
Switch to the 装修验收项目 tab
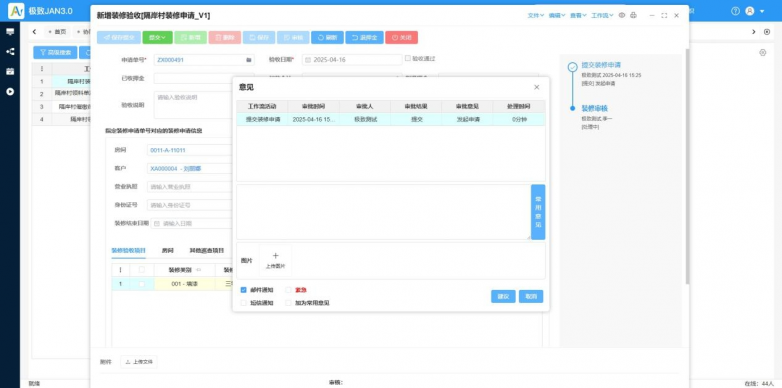click(x=128, y=250)
